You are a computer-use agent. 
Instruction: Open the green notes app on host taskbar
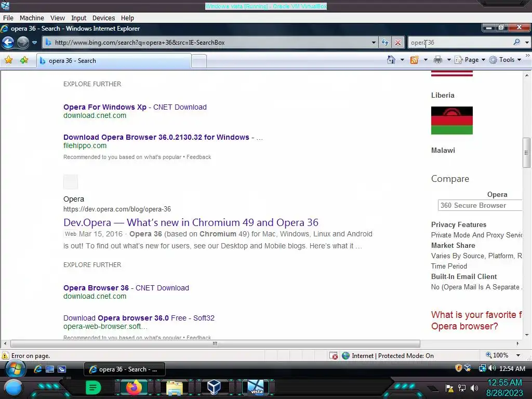(x=92, y=387)
